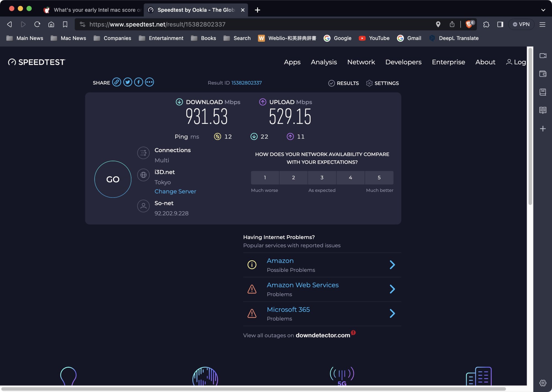
Task: Click Brave Shields lion icon
Action: (x=469, y=24)
